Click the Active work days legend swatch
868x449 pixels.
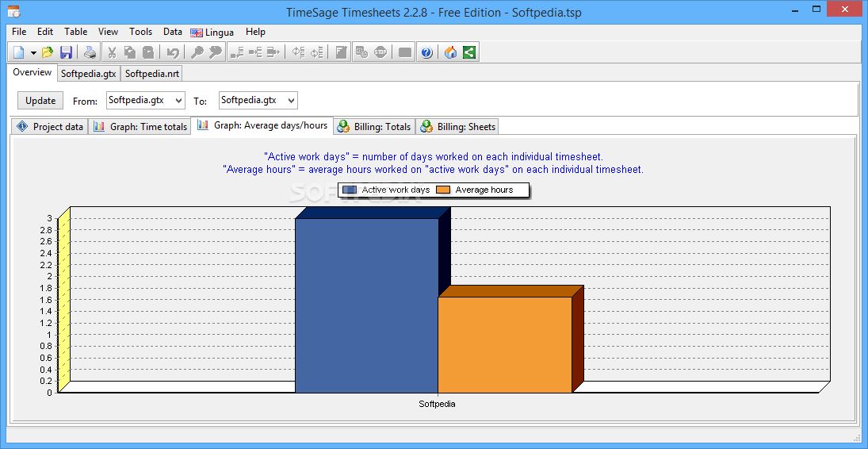[350, 190]
